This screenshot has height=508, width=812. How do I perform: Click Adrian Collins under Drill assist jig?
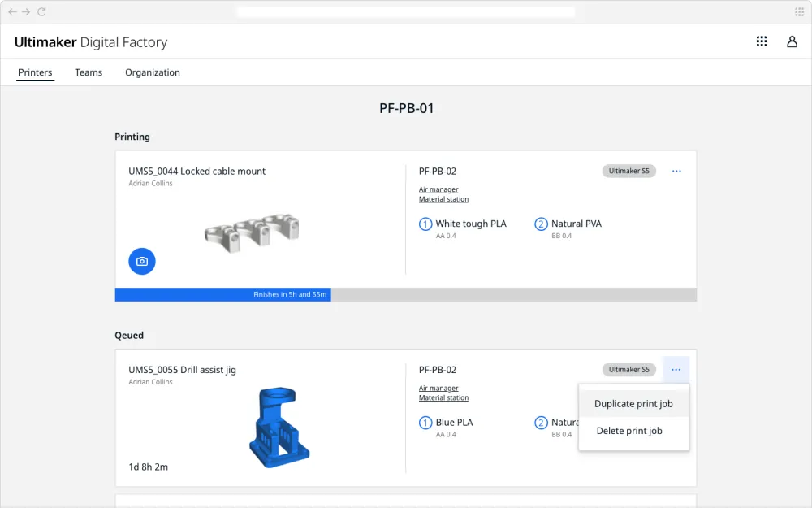point(150,381)
